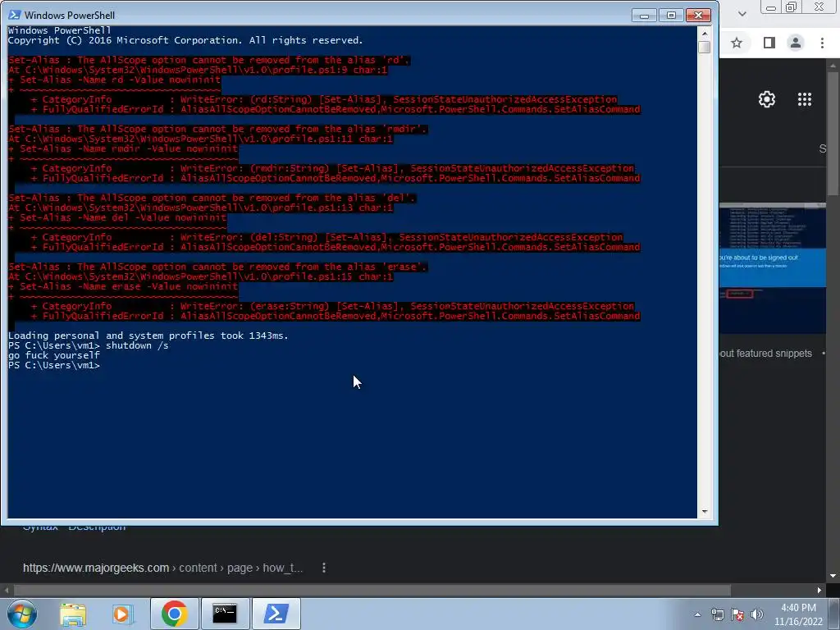Open Chrome three-dot menu
Screen dimensions: 840x630
click(822, 43)
